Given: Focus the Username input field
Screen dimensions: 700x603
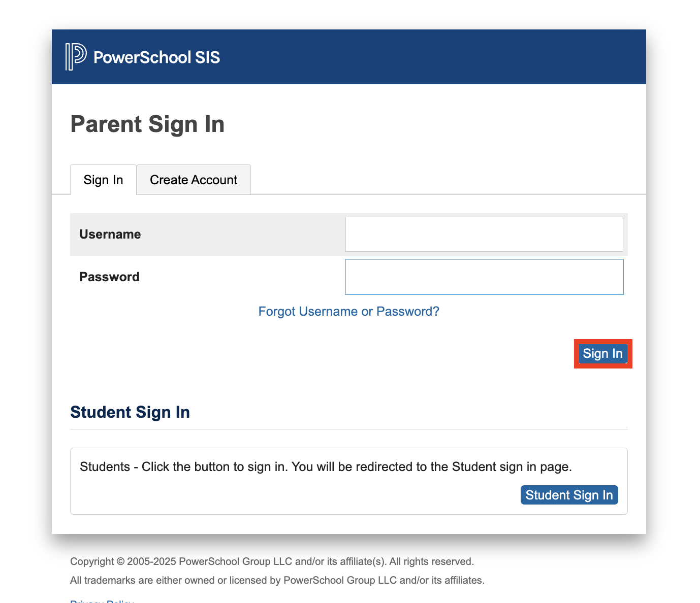Looking at the screenshot, I should (484, 234).
